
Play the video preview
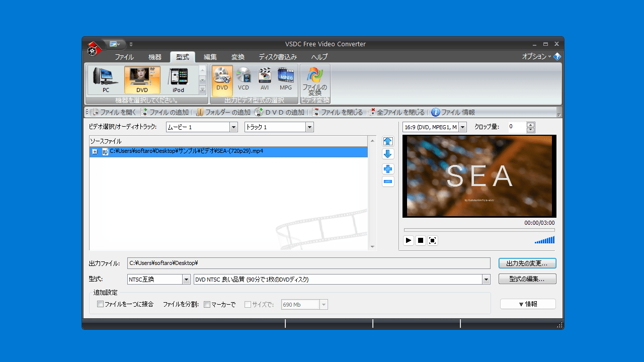click(x=409, y=241)
